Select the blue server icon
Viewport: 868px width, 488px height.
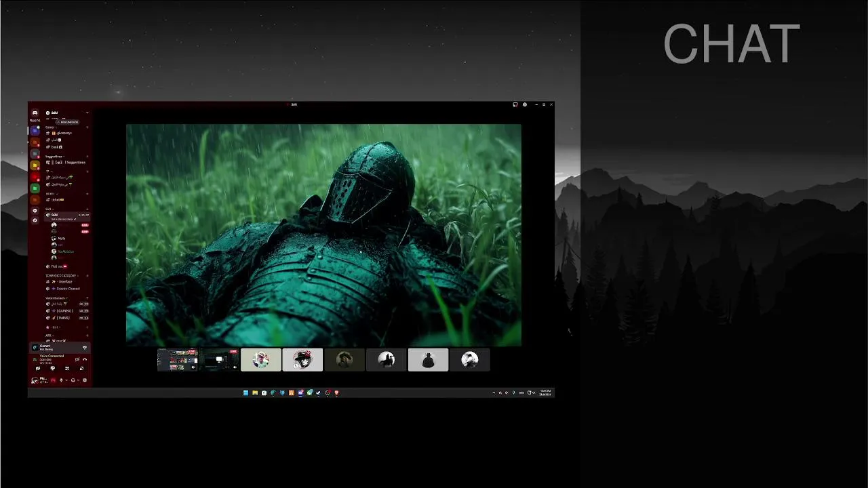coord(35,131)
